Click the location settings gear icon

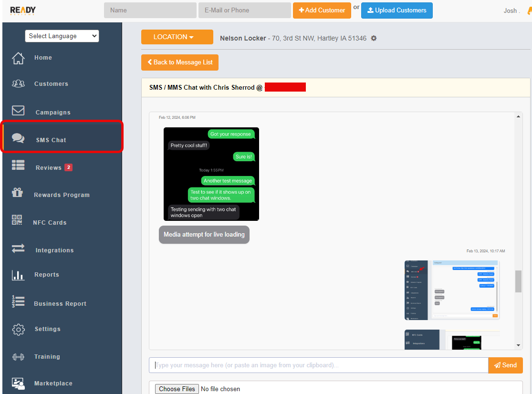pos(374,38)
